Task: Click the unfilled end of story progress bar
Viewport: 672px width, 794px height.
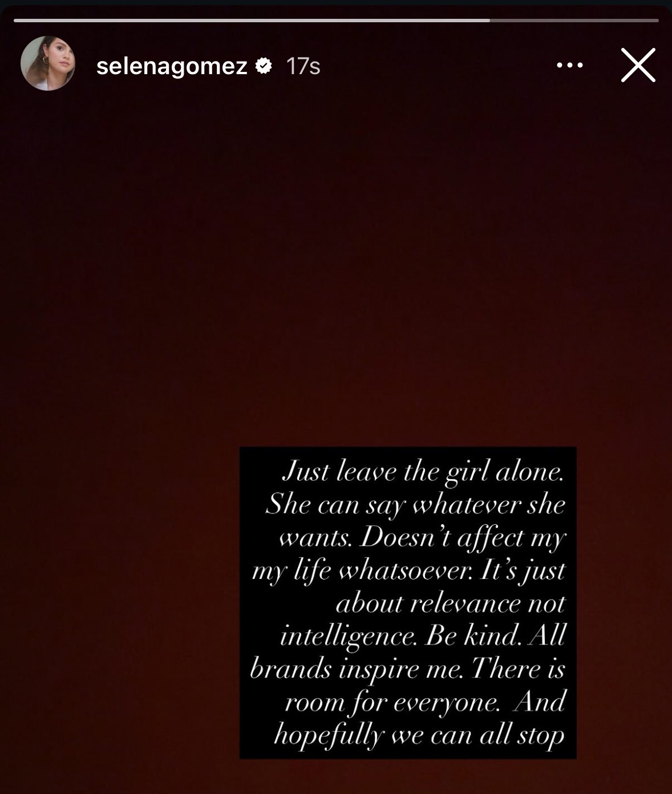Action: (574, 20)
